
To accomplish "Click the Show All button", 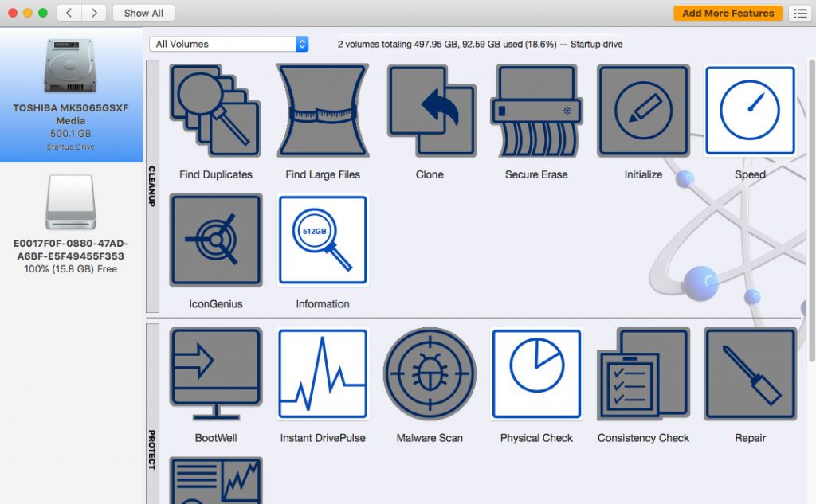I will (x=143, y=13).
